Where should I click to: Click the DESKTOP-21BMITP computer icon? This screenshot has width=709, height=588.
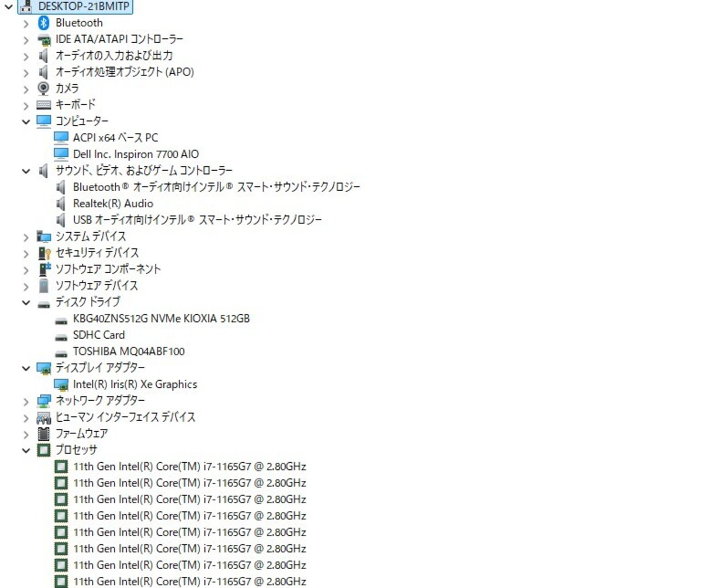coord(25,7)
